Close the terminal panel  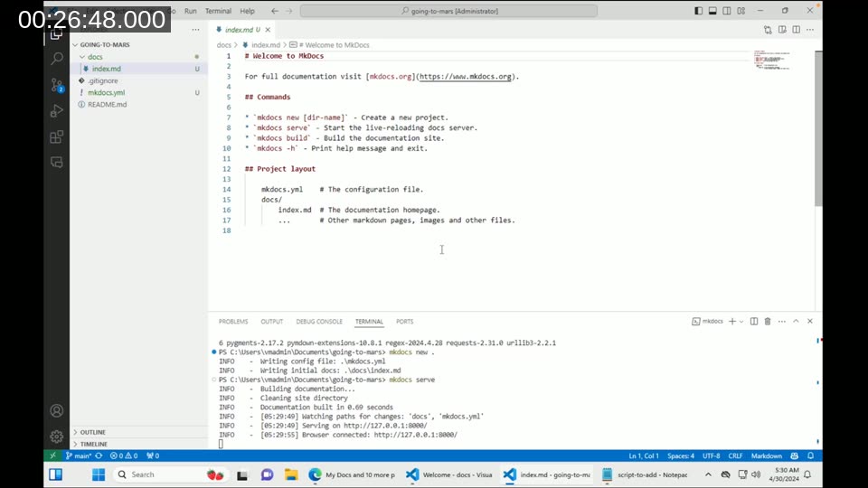pyautogui.click(x=810, y=322)
